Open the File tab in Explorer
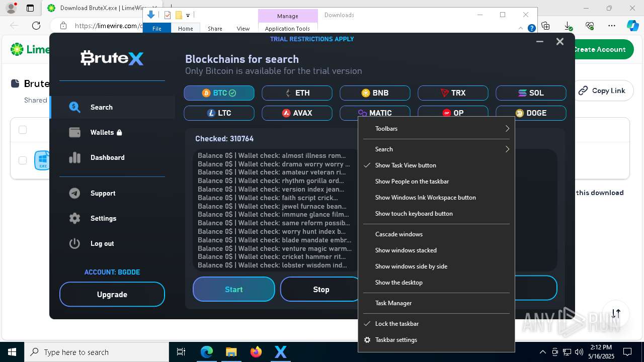The image size is (644, 362). [x=157, y=29]
